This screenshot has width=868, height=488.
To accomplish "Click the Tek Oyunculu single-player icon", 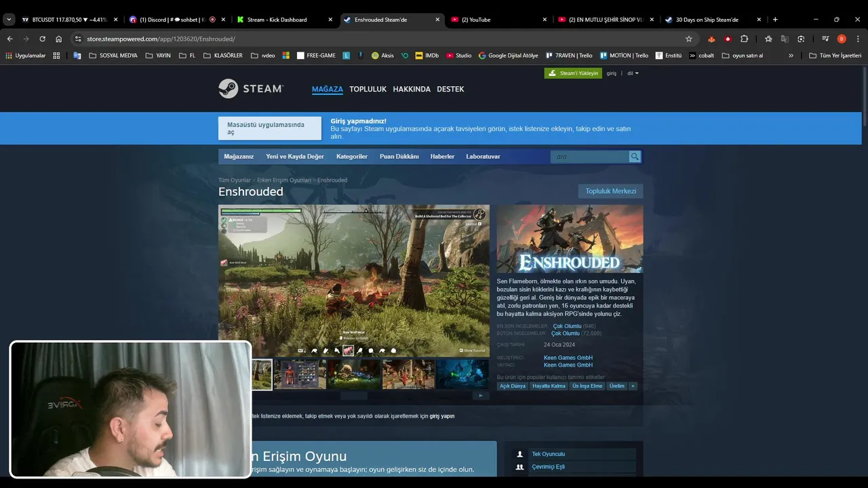I will click(x=519, y=454).
